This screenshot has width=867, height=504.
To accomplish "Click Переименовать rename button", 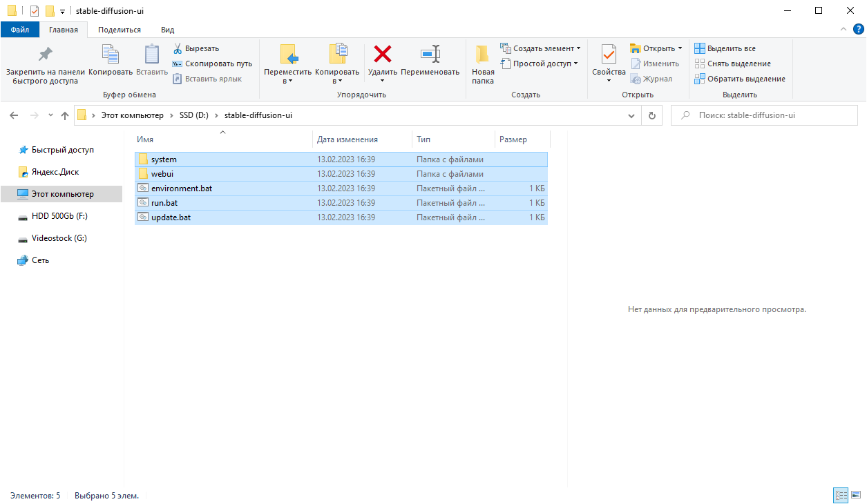I will [x=430, y=61].
